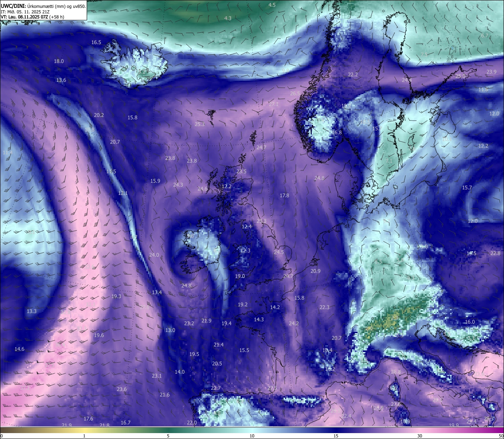This screenshot has width=504, height=439.
Task: Click the 4.3 value near the top
Action: click(228, 19)
